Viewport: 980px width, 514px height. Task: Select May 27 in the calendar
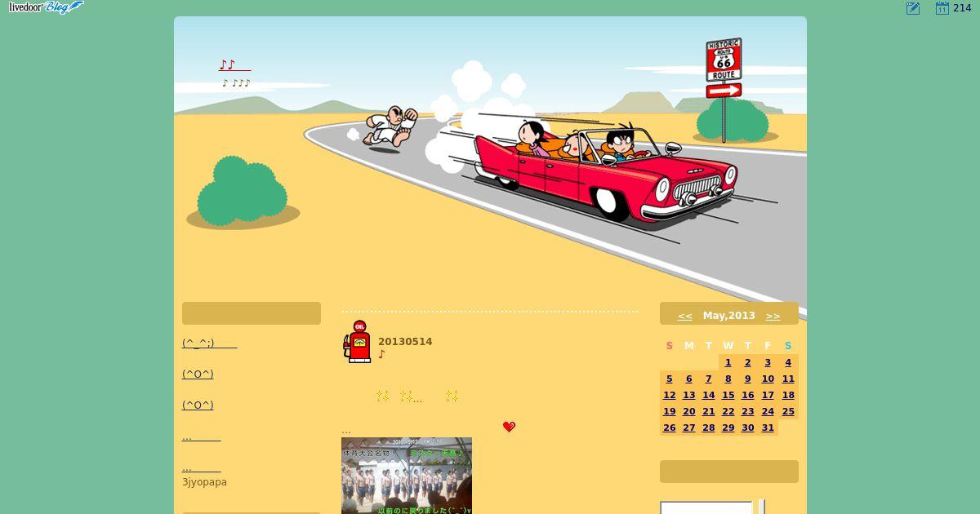pos(689,428)
